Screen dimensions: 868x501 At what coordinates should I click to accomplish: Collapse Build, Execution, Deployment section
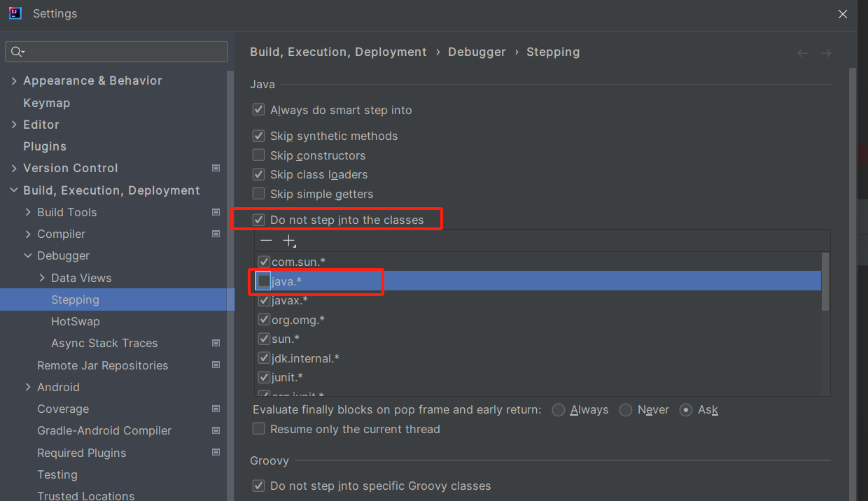point(14,190)
